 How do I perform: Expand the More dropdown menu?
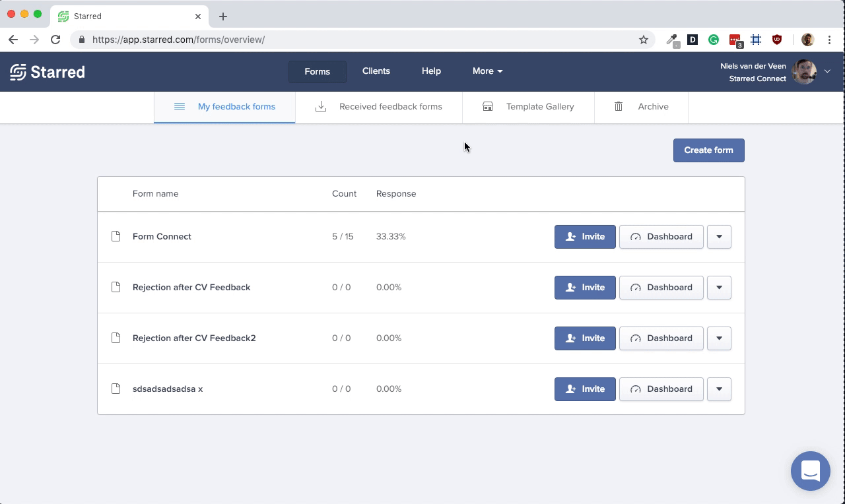[x=487, y=71]
